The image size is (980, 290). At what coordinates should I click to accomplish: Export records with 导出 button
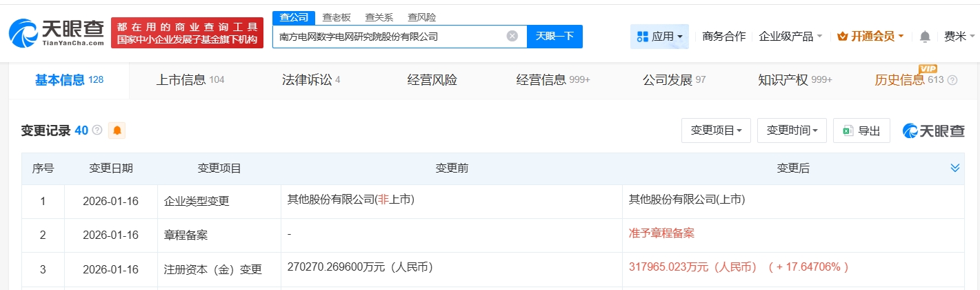point(861,130)
